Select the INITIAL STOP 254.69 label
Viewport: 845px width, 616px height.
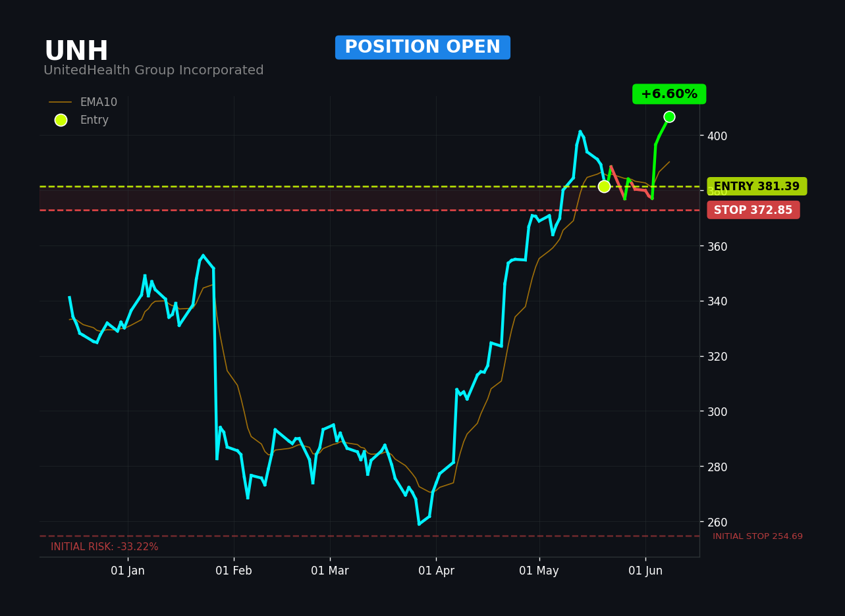757,536
